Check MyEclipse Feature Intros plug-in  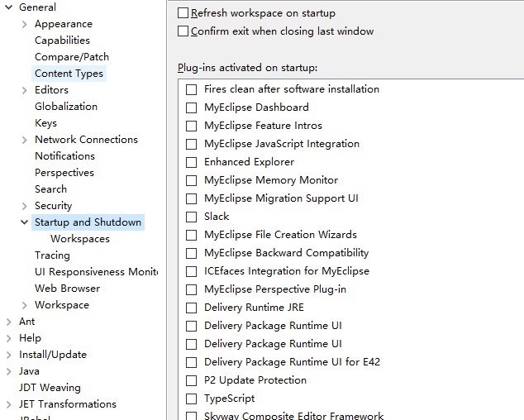pos(191,126)
